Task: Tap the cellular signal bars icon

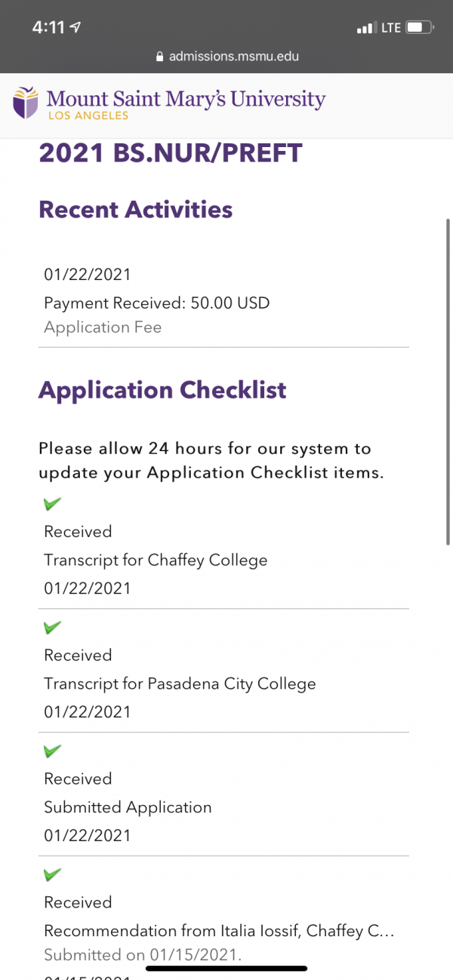Action: 366,28
